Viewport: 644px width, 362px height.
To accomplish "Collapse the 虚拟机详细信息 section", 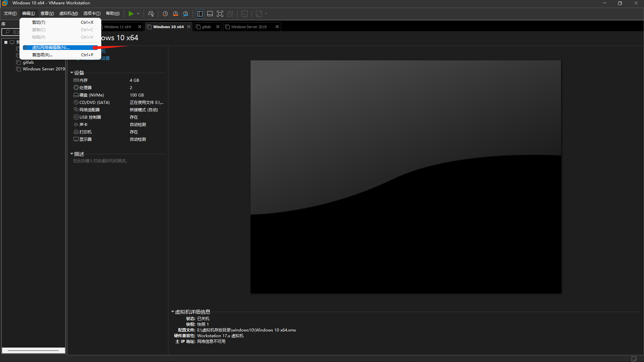I will 173,312.
